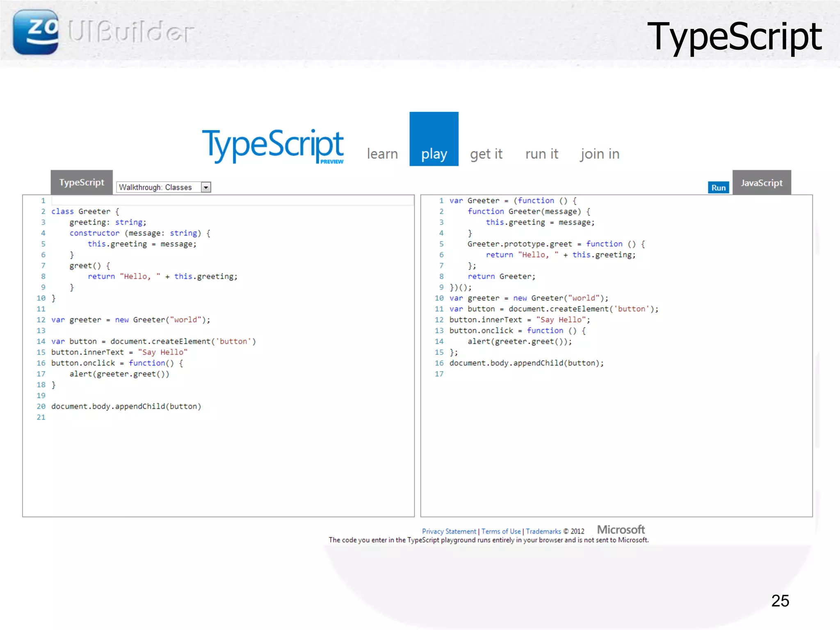Viewport: 840px width, 630px height.
Task: Click '})();' on JavaScript line 9
Action: pyautogui.click(x=461, y=288)
